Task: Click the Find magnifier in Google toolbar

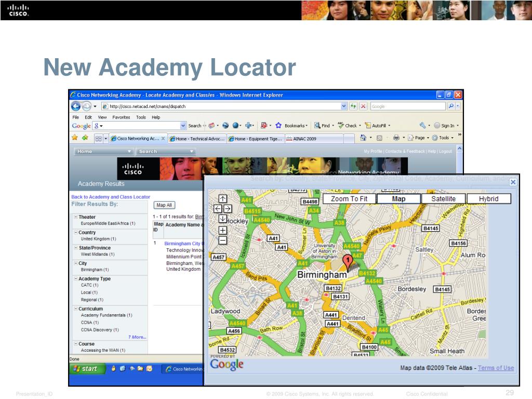Action: (317, 126)
